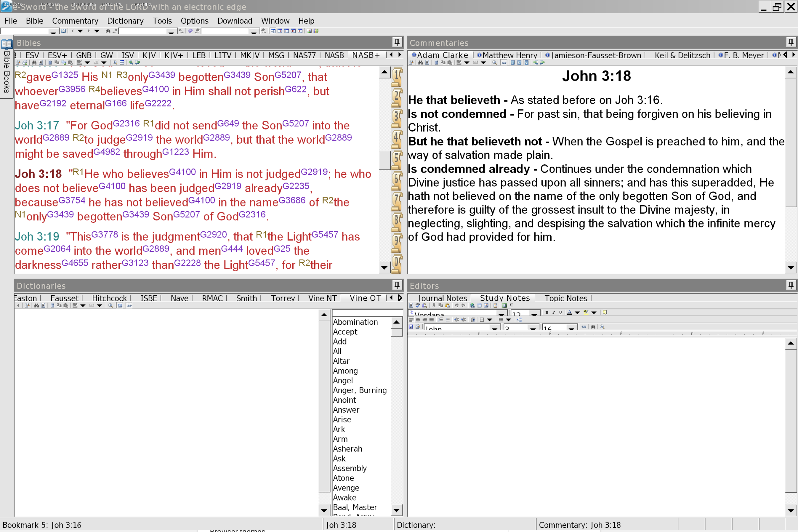The width and height of the screenshot is (798, 532).
Task: Click the Download menu item
Action: 234,20
